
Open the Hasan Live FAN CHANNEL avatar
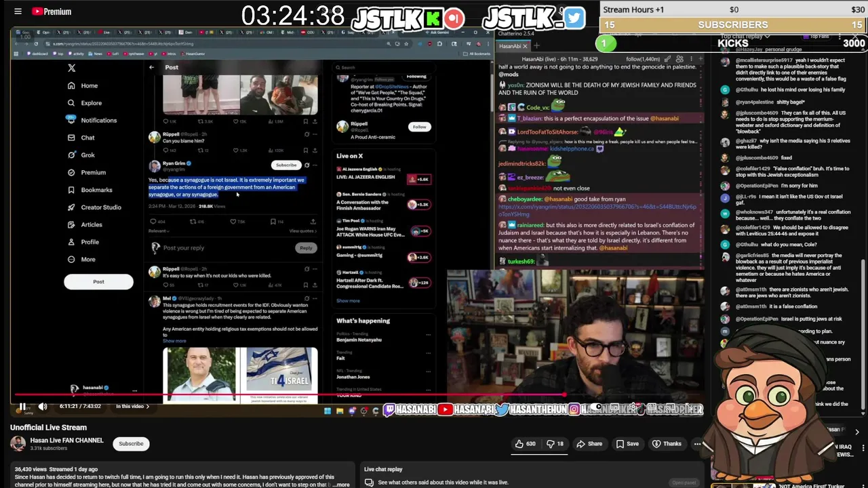pyautogui.click(x=18, y=444)
